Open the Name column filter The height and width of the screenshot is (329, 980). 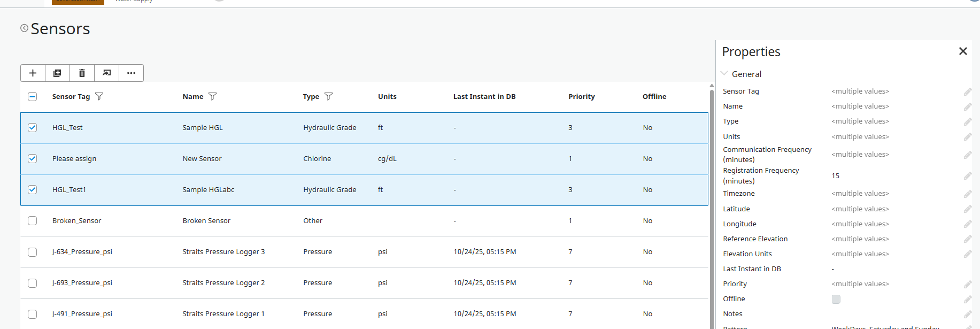coord(213,97)
